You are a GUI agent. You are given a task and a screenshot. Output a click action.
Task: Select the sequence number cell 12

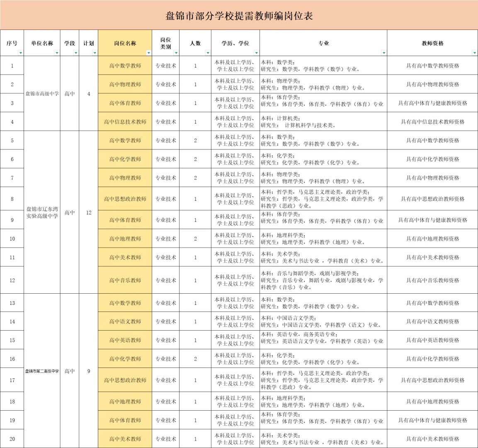click(12, 280)
